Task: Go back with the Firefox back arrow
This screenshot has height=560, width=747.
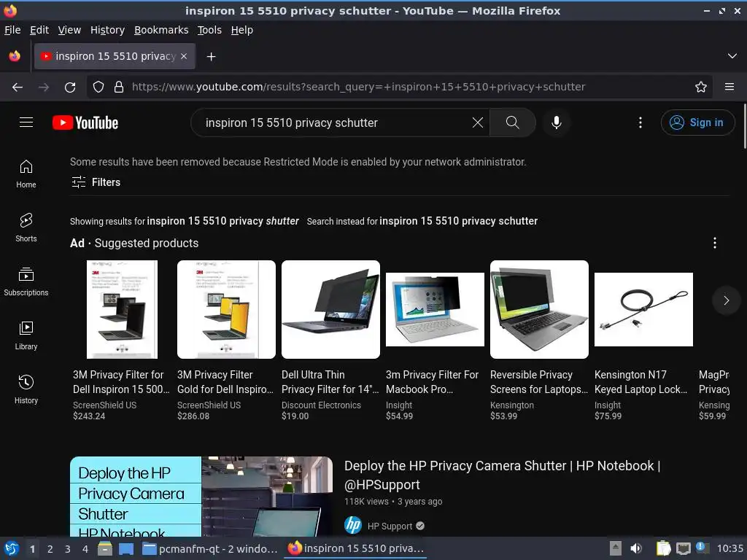Action: point(18,87)
